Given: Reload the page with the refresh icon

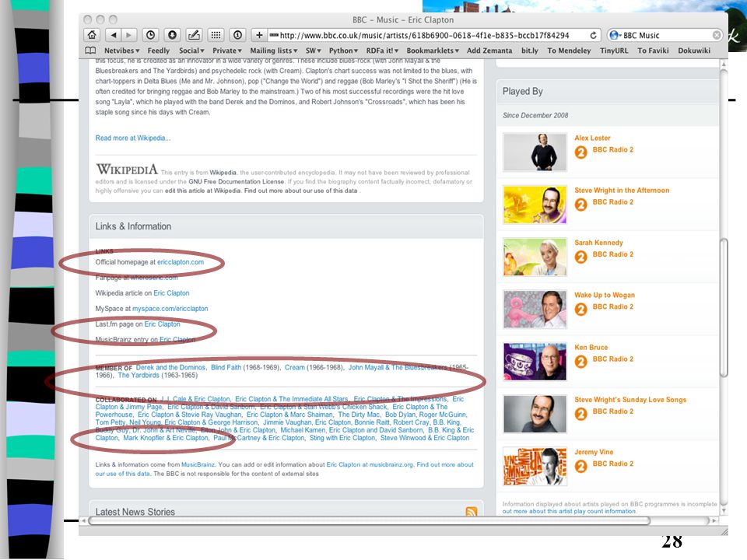Looking at the screenshot, I should coord(593,35).
